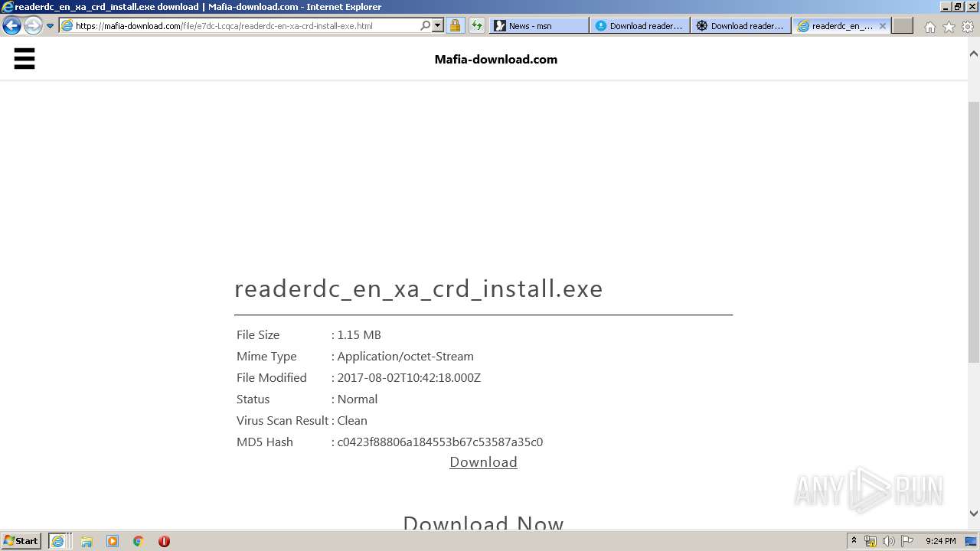Open the hamburger menu on Mafia-download.com
Screen dimensions: 980x551
pyautogui.click(x=24, y=59)
